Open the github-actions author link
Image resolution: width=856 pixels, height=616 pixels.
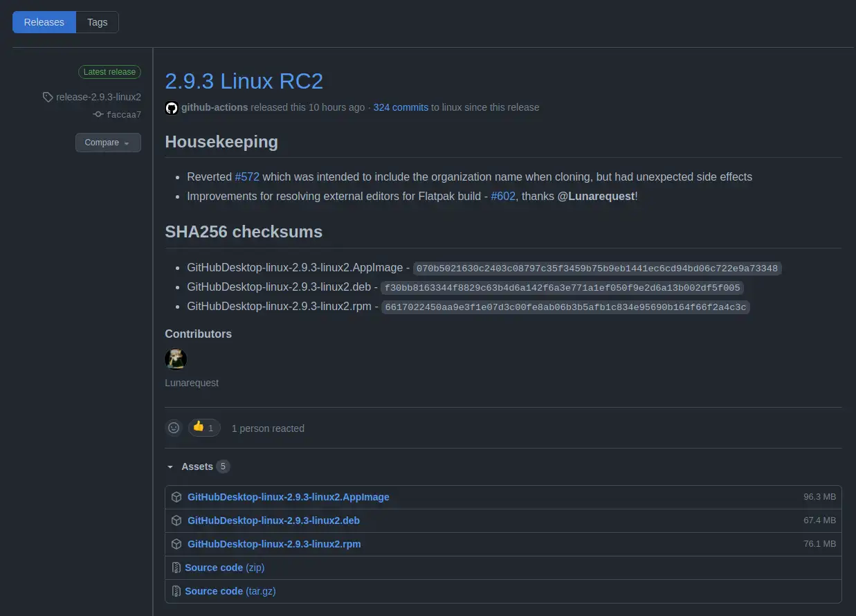click(x=215, y=107)
